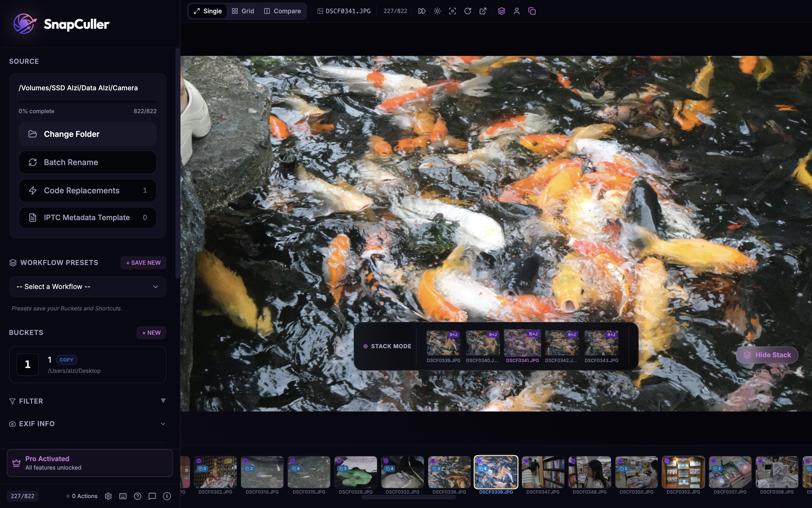This screenshot has width=812, height=508.
Task: Open info icon in status bar
Action: tap(167, 496)
